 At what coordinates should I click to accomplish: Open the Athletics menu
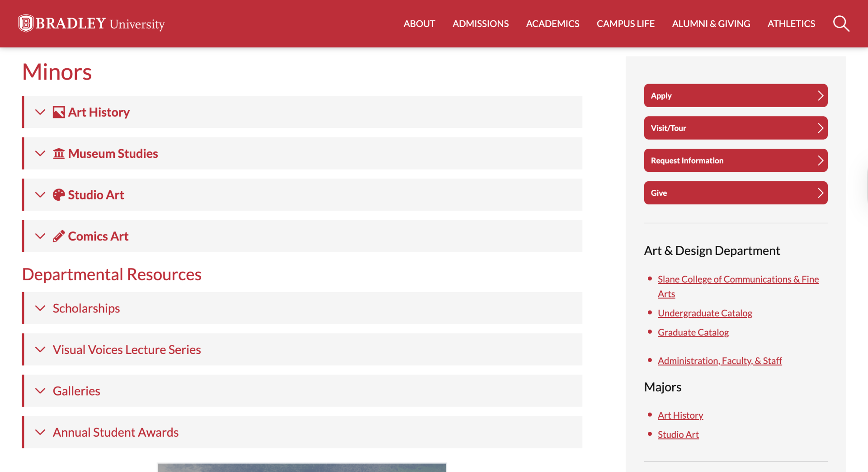pos(791,24)
